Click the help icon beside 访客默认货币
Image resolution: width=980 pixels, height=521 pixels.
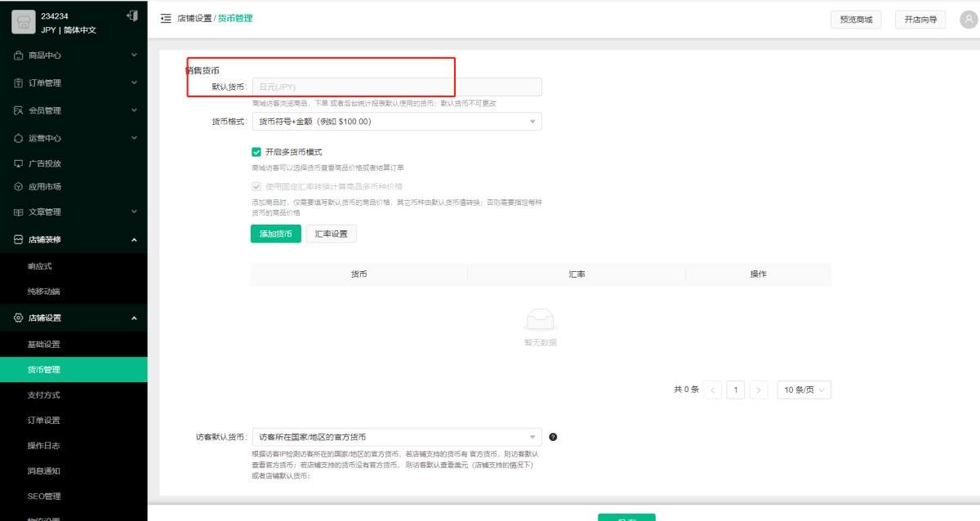tap(553, 437)
